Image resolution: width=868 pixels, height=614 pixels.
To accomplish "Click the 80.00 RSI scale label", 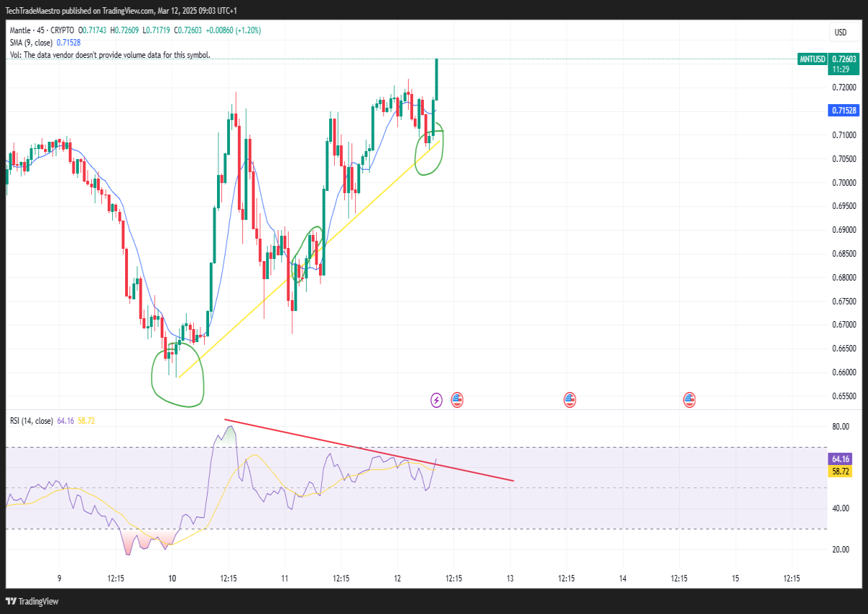I will [840, 427].
